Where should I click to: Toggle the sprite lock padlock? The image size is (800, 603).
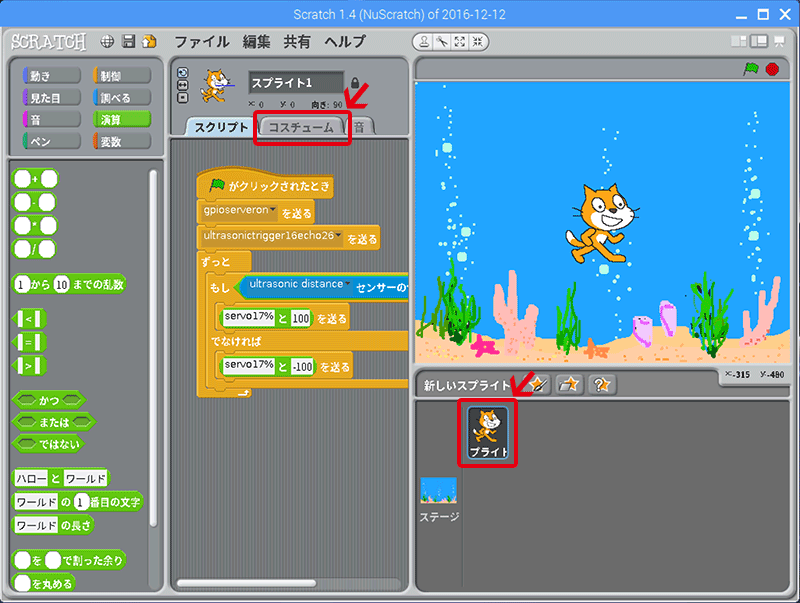point(354,83)
